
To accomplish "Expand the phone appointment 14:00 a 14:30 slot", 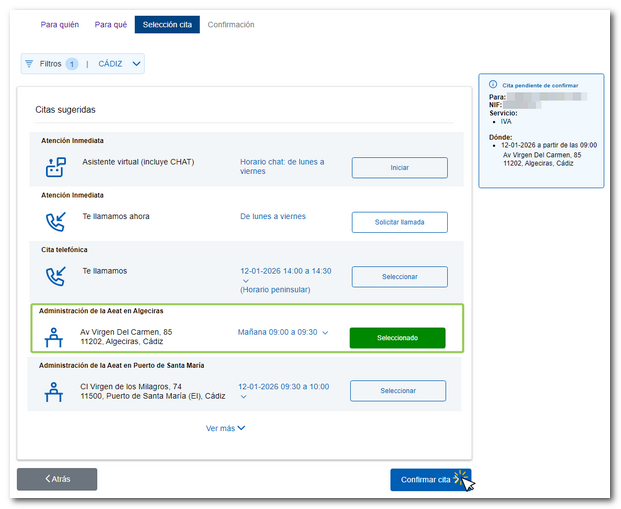I will [244, 281].
